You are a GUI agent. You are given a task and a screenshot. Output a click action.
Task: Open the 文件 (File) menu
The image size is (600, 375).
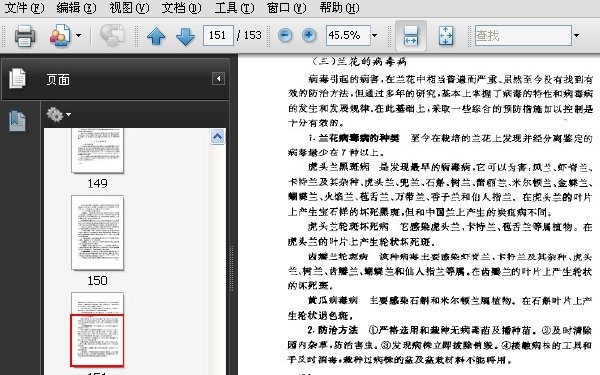[24, 7]
